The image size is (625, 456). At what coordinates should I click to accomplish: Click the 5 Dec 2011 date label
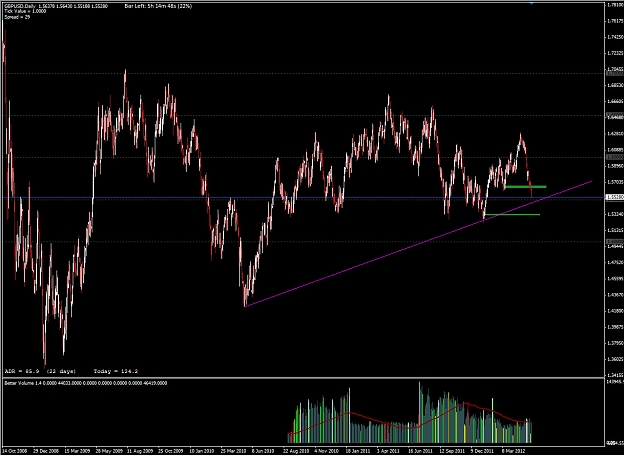click(x=483, y=450)
